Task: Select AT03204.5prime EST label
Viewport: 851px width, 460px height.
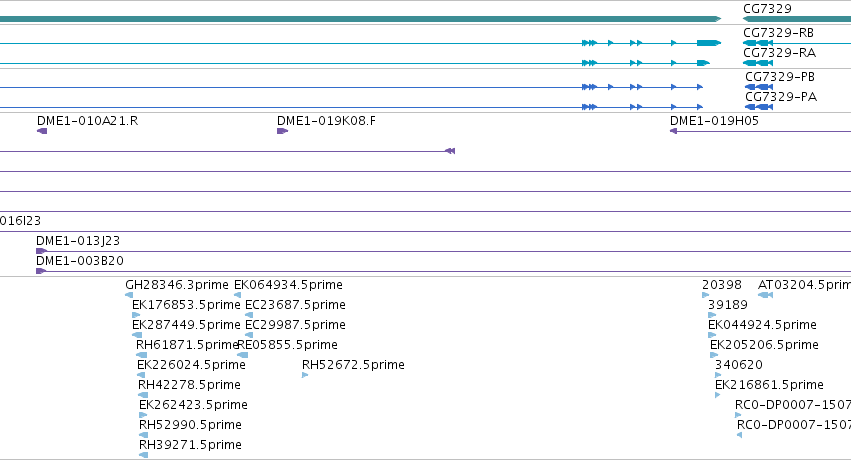Action: coord(804,284)
